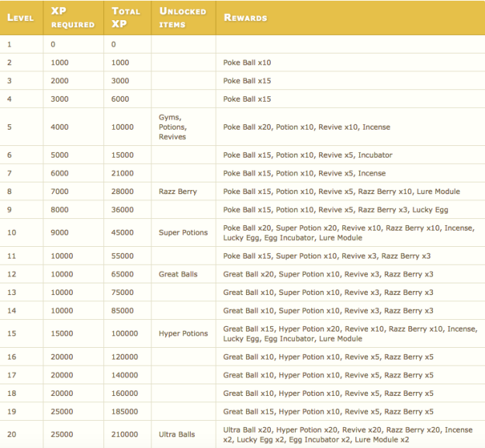Click the level number 13 cell

(x=11, y=292)
